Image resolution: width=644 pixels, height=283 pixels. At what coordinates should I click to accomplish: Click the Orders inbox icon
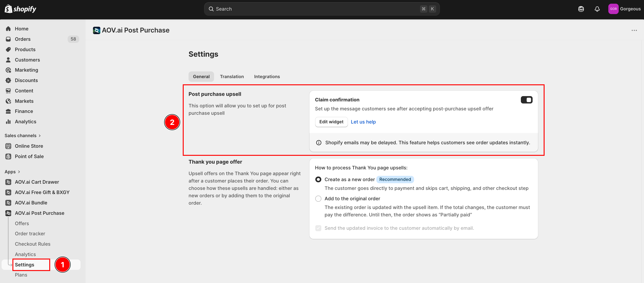pos(8,39)
